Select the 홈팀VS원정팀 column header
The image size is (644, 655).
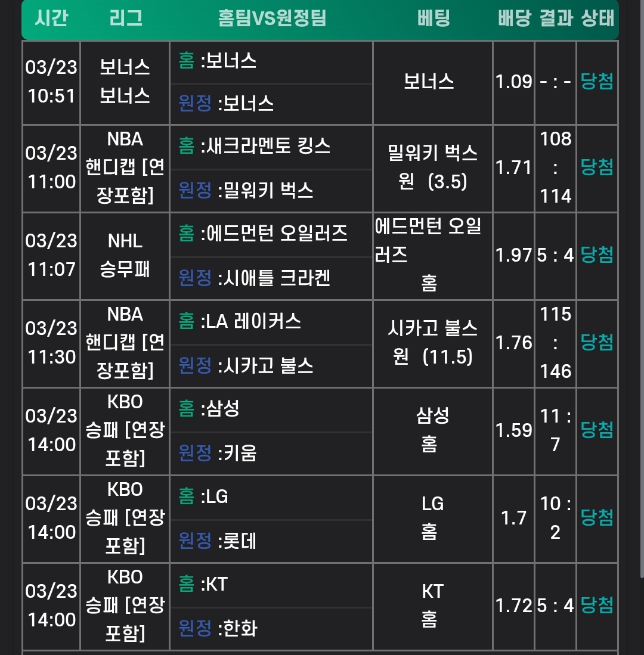click(x=272, y=18)
